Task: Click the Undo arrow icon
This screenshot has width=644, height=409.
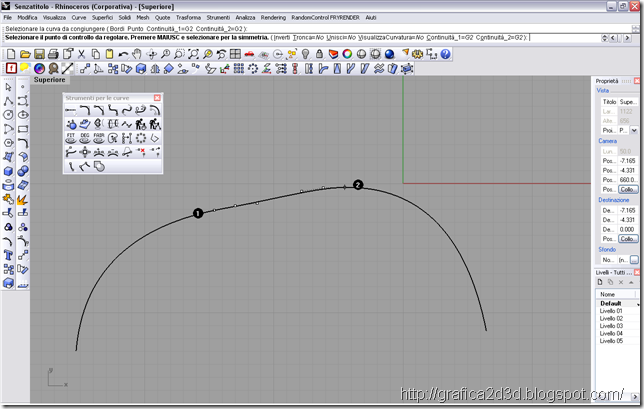Action: [123, 54]
